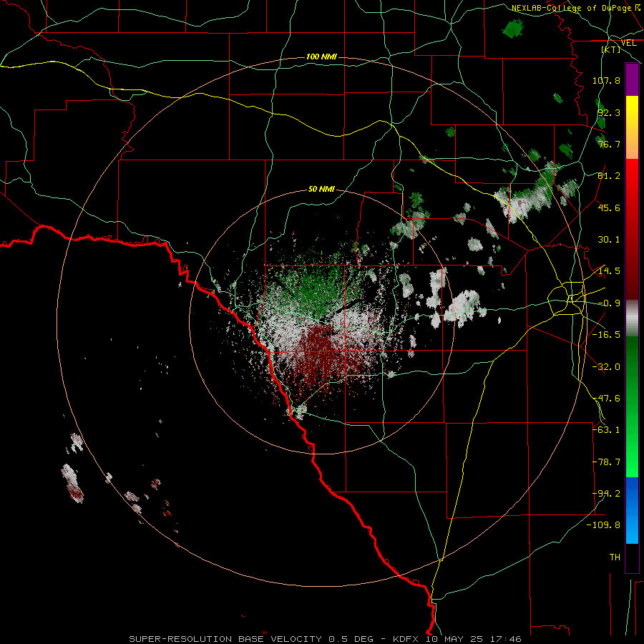Viewport: 644px width, 644px height.
Task: Click the -63.1 velocity scale label
Action: coord(606,430)
